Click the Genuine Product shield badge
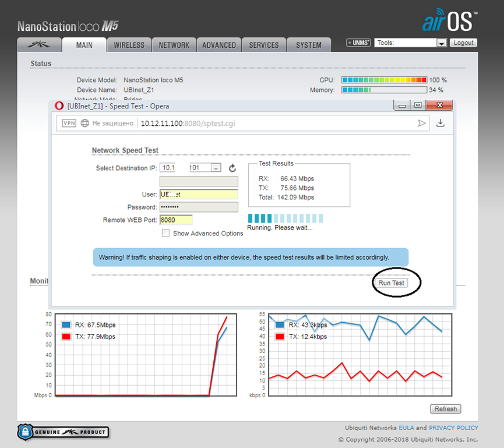This screenshot has height=448, width=504. coord(63,432)
